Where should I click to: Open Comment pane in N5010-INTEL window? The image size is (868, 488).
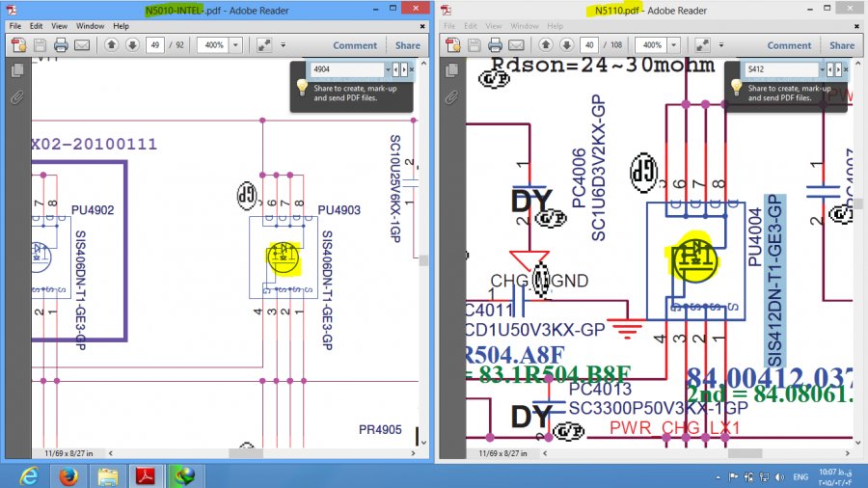point(355,45)
